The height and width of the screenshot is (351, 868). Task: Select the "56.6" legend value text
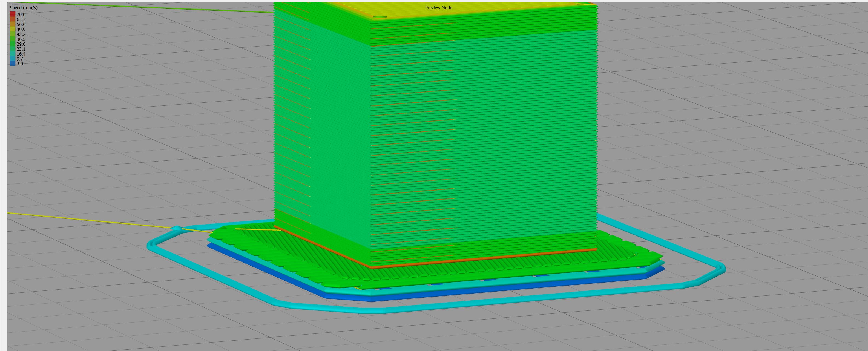coord(21,24)
